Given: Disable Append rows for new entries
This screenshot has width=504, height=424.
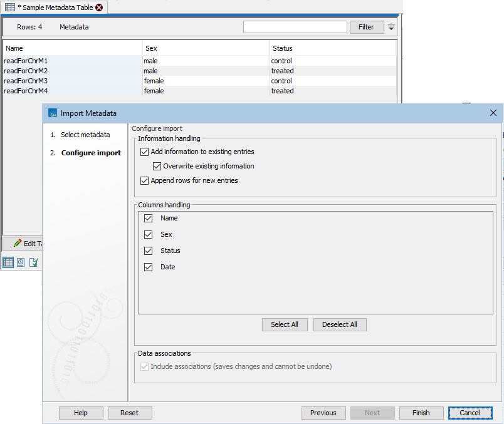Looking at the screenshot, I should click(144, 180).
